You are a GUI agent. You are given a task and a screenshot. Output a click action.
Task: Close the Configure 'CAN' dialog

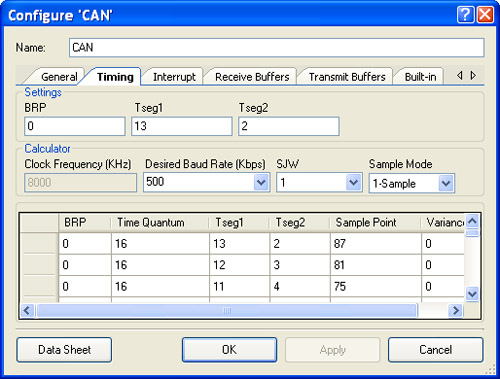[x=485, y=14]
